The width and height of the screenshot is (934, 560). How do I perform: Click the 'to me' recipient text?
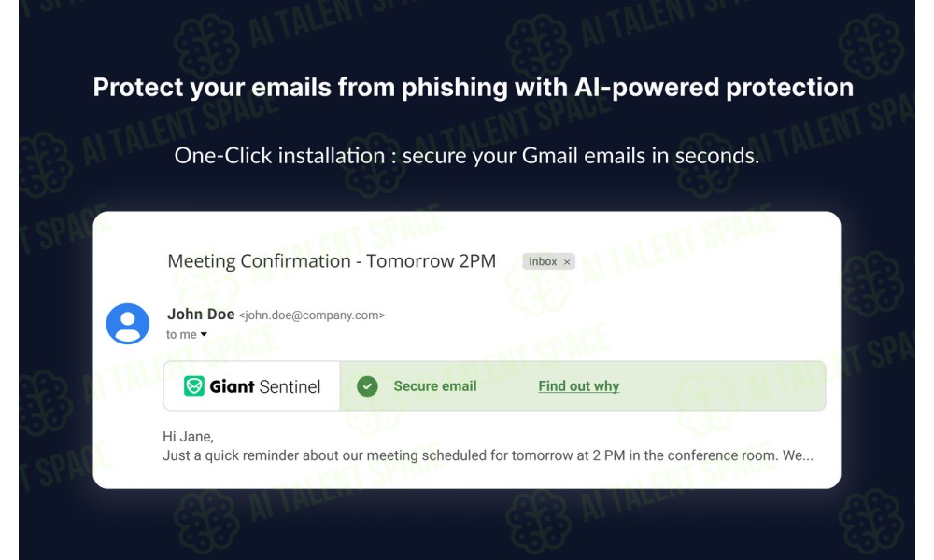tap(181, 334)
